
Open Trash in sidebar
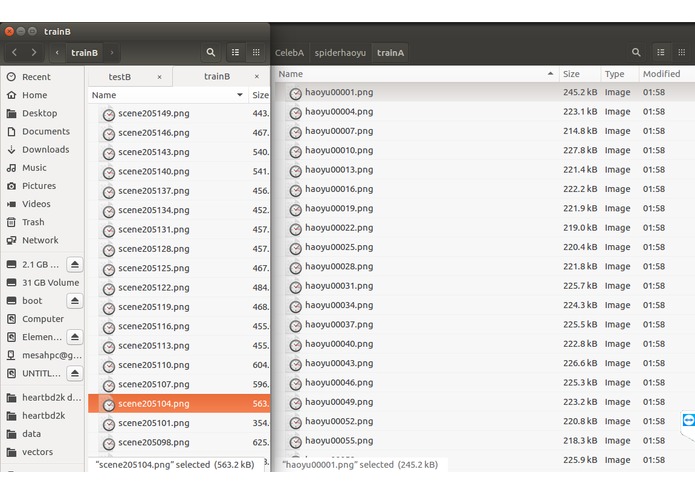[42, 222]
